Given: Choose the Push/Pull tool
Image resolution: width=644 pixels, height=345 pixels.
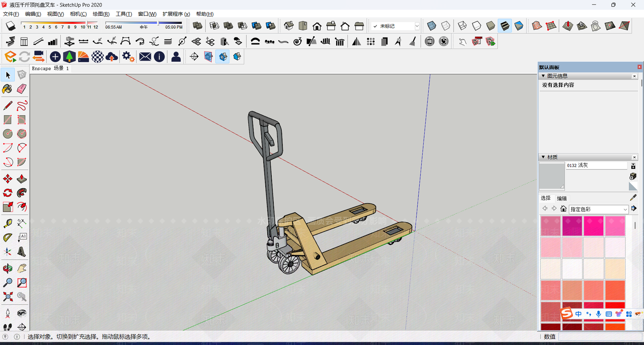Looking at the screenshot, I should (22, 179).
